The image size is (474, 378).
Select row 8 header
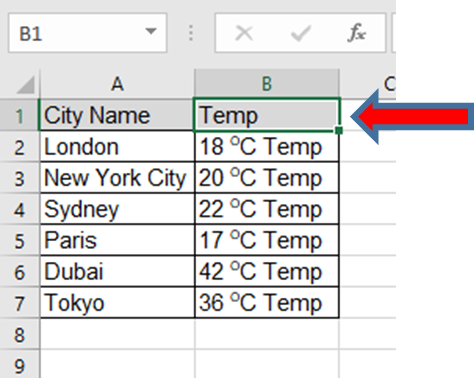pyautogui.click(x=19, y=334)
